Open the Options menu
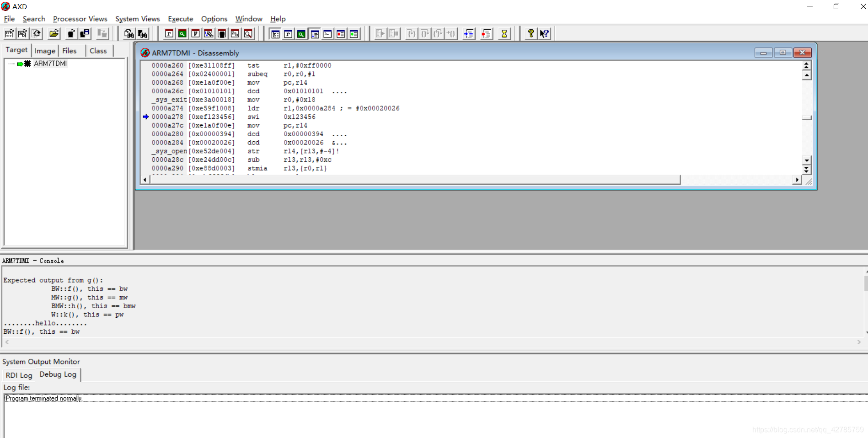This screenshot has width=868, height=438. pyautogui.click(x=214, y=19)
